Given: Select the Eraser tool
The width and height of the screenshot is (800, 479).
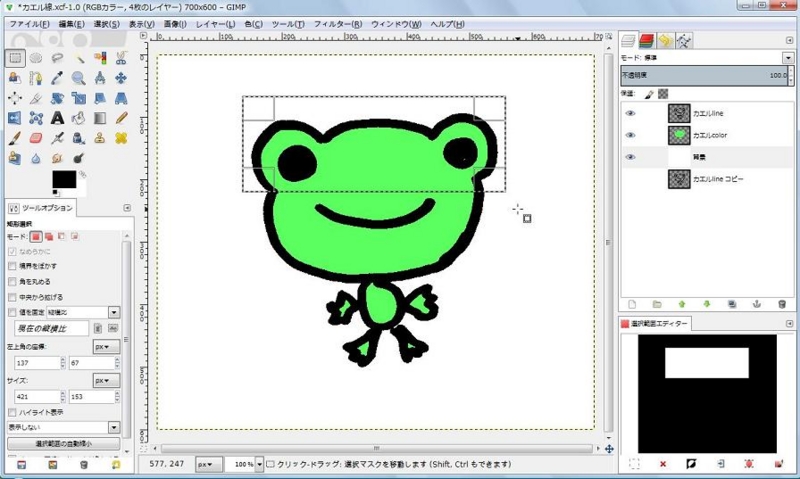Looking at the screenshot, I should 36,138.
